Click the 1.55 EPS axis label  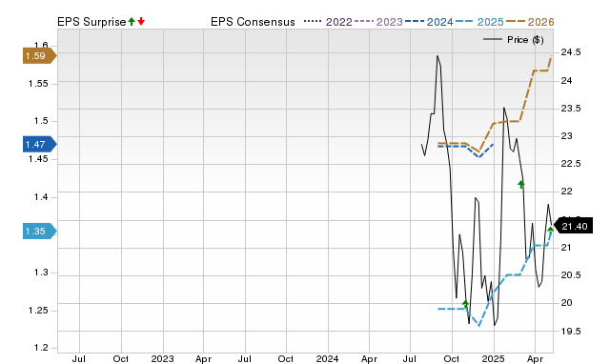click(38, 84)
